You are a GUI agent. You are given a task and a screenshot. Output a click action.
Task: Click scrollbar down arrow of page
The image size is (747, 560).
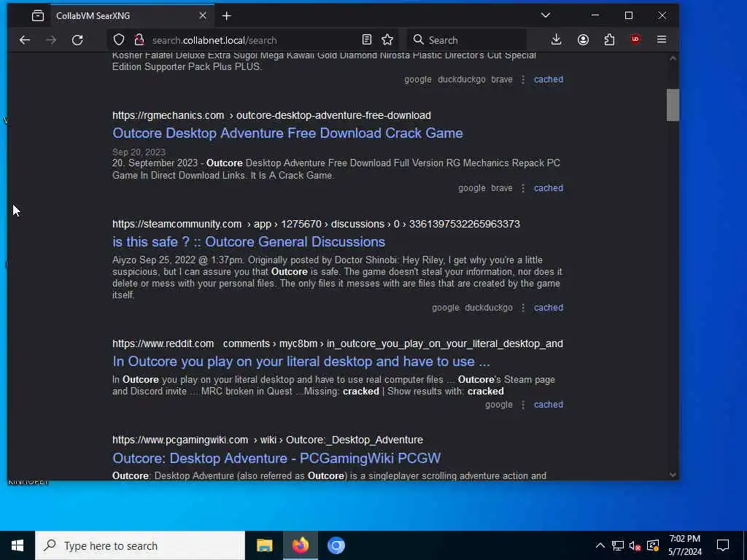(x=673, y=474)
